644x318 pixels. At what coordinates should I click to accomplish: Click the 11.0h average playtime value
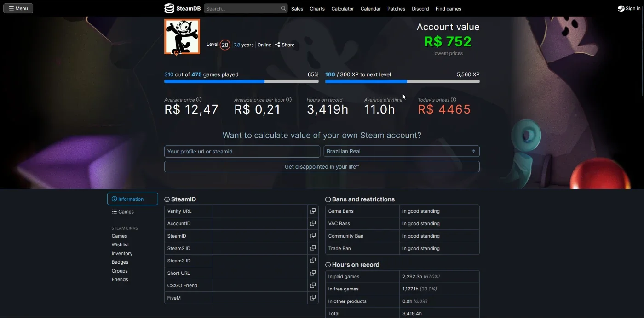379,109
